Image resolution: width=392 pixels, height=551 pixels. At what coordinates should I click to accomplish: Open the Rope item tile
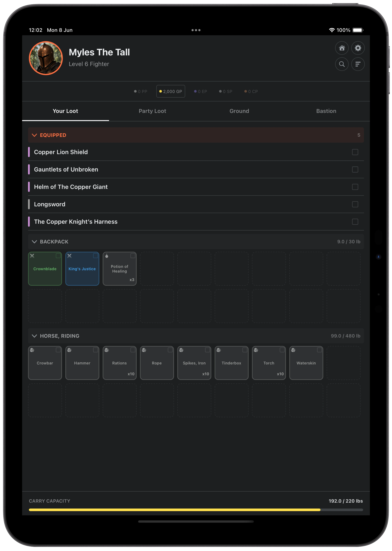pyautogui.click(x=157, y=363)
